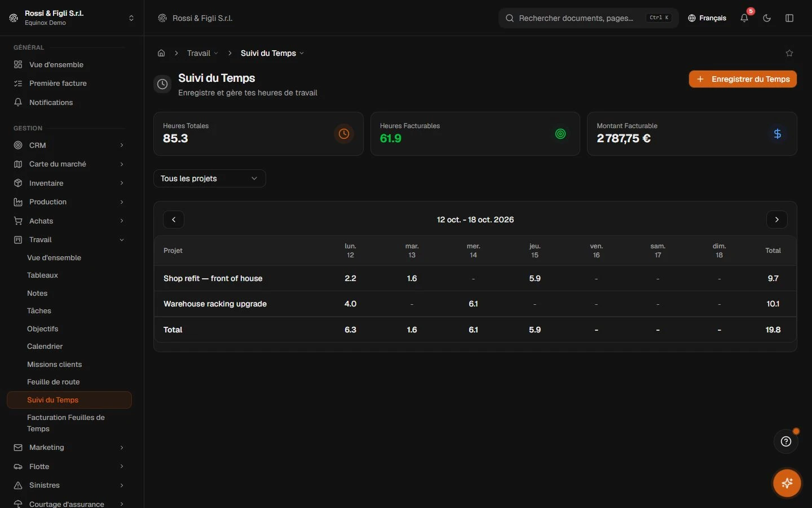This screenshot has width=812, height=508.
Task: Open Missions clients sidebar link
Action: [x=69, y=365]
